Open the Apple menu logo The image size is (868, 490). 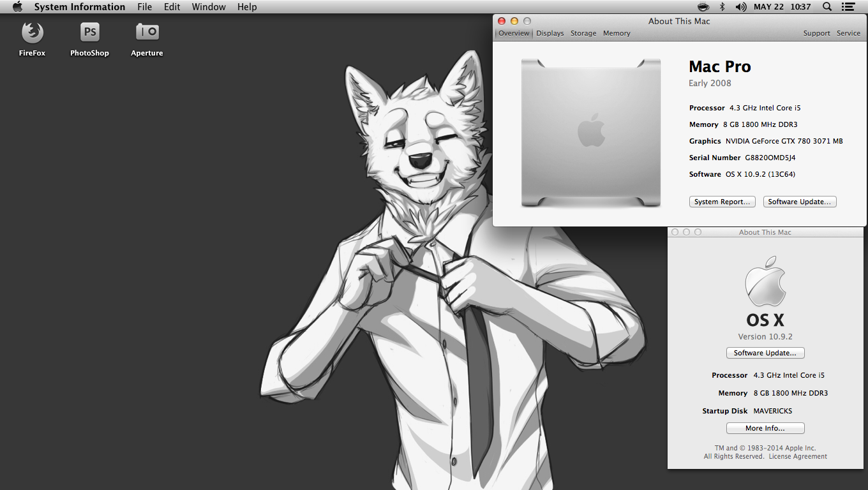click(17, 7)
